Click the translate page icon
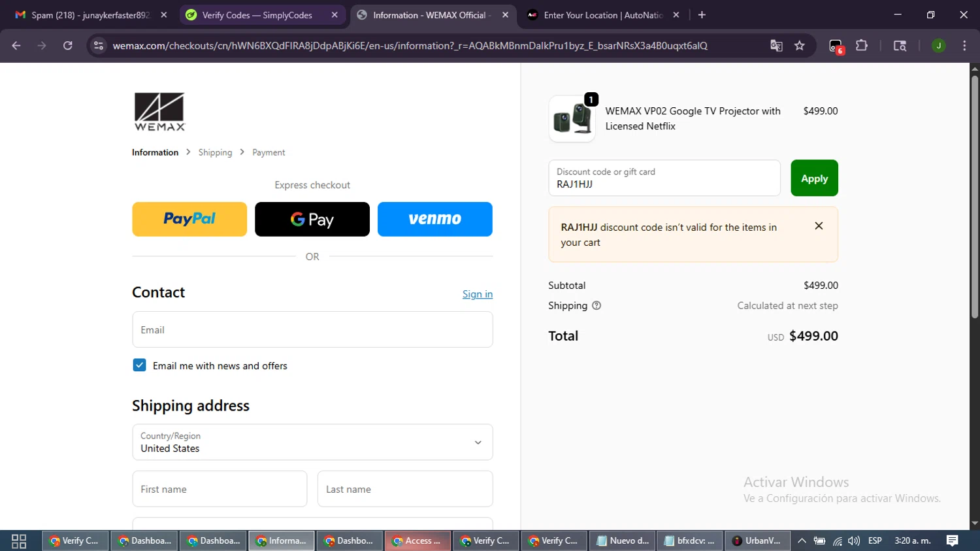980x551 pixels. point(776,46)
